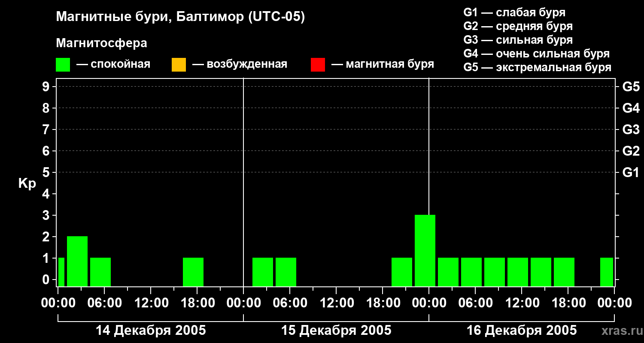Click the Kp 1 bar near 18:00, 14 December
The height and width of the screenshot is (343, 644).
coord(193,272)
